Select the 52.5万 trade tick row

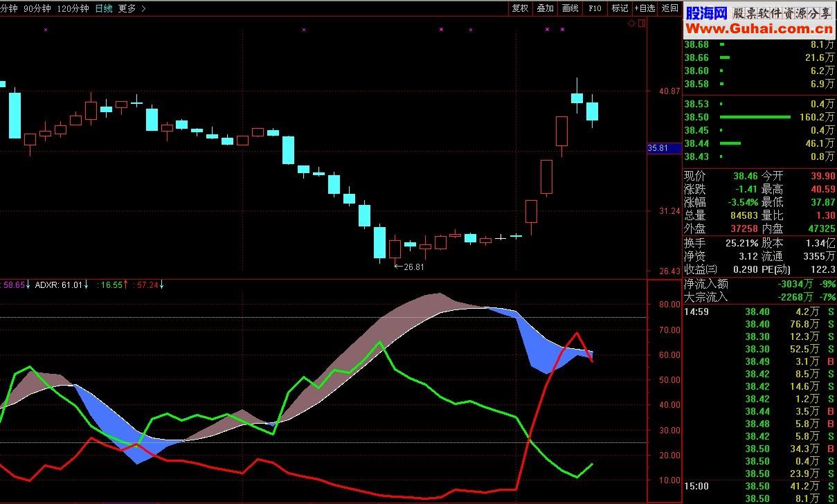[x=759, y=349]
